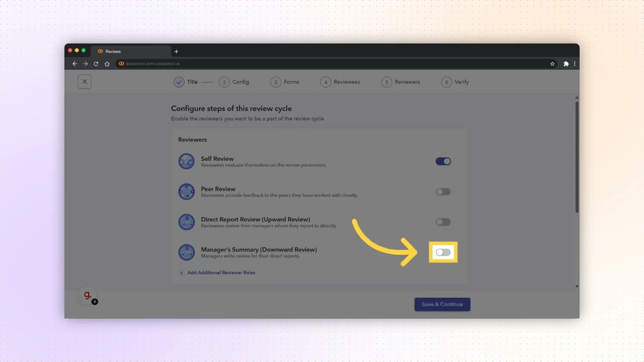Bookmark page with the star icon
Image resolution: width=644 pixels, height=362 pixels.
pos(552,64)
